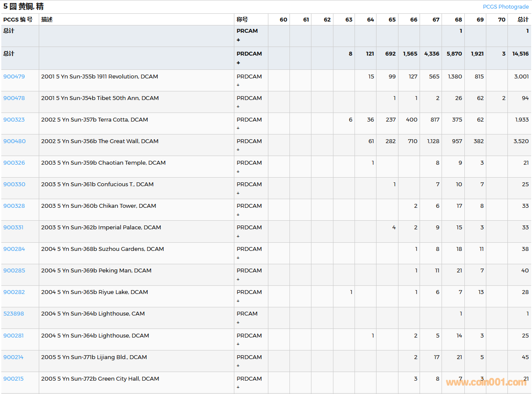Expand the plus under PRDCAM for Terra Cotta

pyautogui.click(x=238, y=128)
